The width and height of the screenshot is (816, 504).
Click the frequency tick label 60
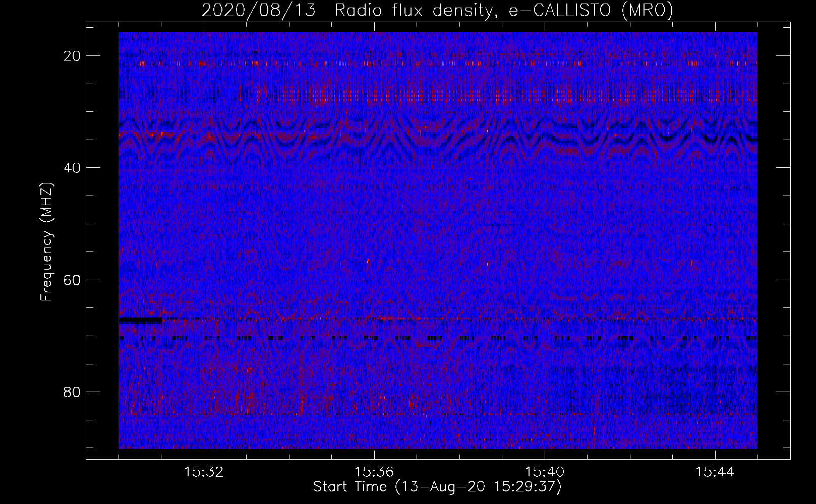[73, 280]
